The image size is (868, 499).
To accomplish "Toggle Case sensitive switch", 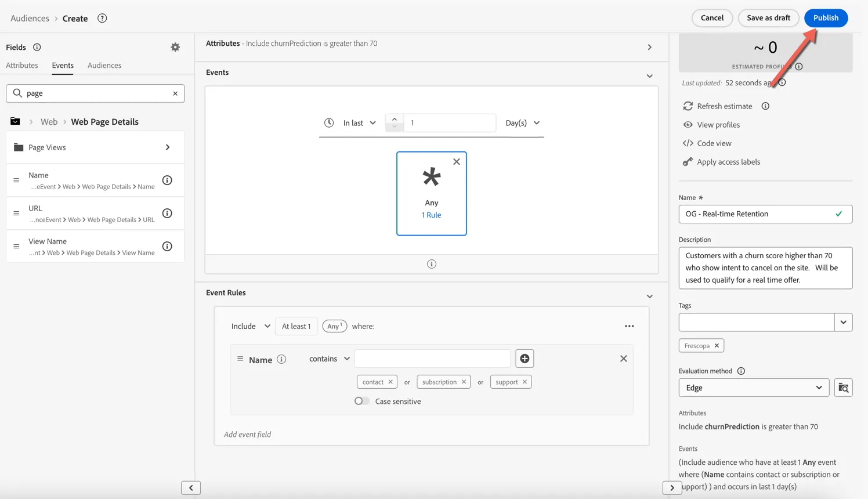I will 361,401.
